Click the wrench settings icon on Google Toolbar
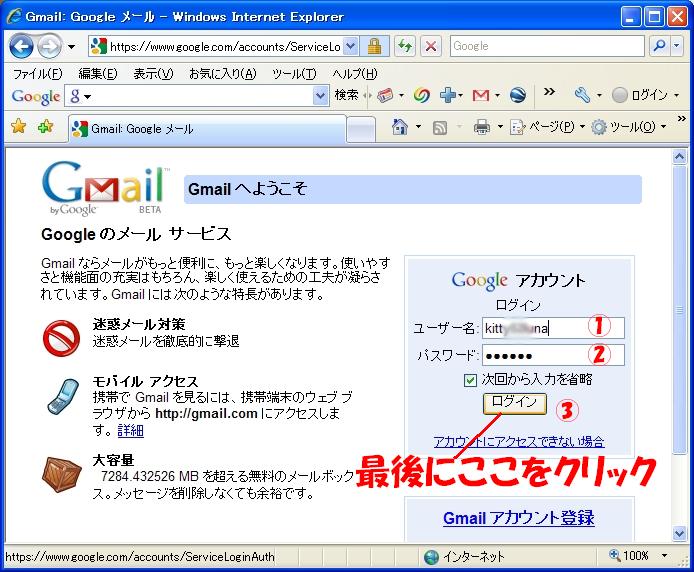 pos(583,95)
